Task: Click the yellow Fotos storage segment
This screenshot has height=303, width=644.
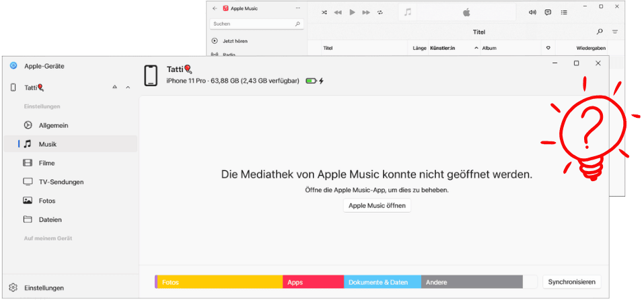Action: pyautogui.click(x=220, y=282)
